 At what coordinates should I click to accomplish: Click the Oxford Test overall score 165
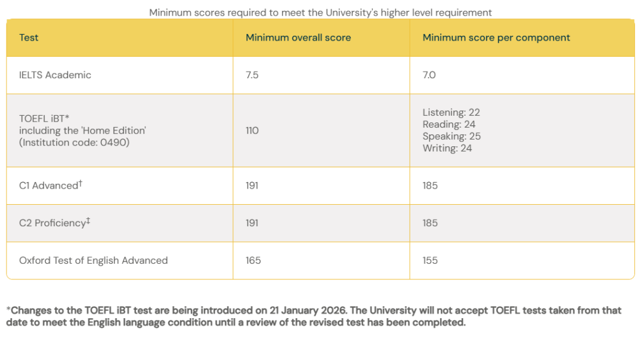click(253, 261)
